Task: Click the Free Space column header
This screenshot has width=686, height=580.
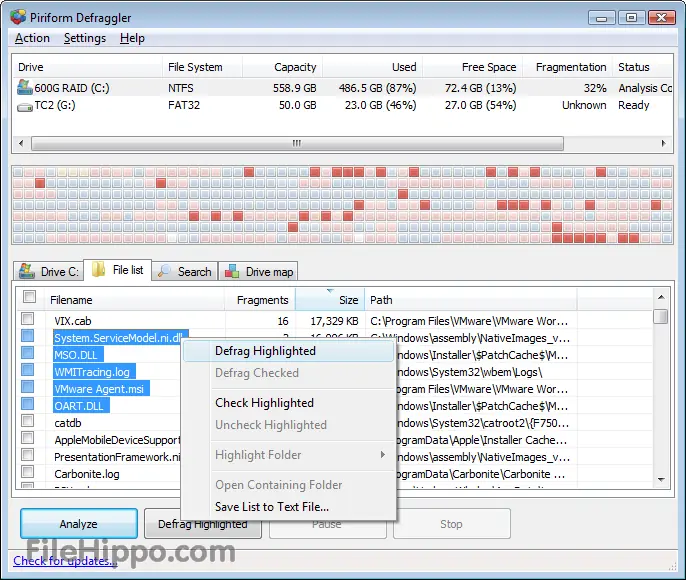Action: pos(473,67)
